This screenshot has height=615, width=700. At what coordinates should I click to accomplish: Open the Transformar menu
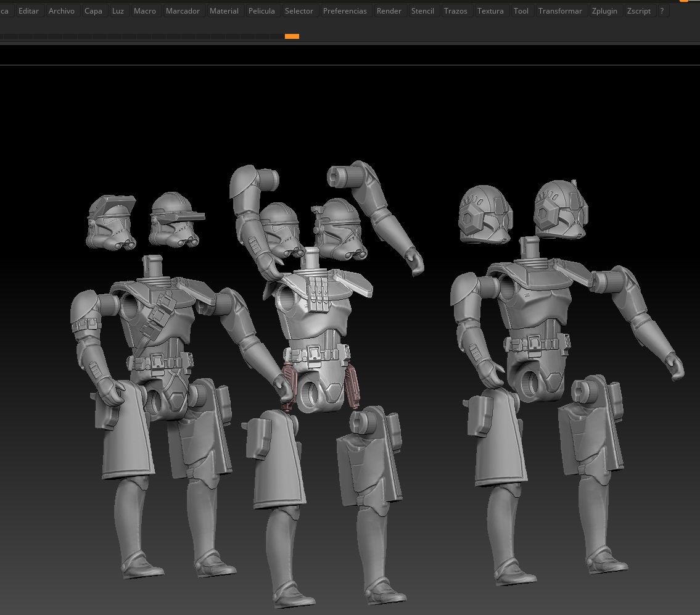point(560,10)
